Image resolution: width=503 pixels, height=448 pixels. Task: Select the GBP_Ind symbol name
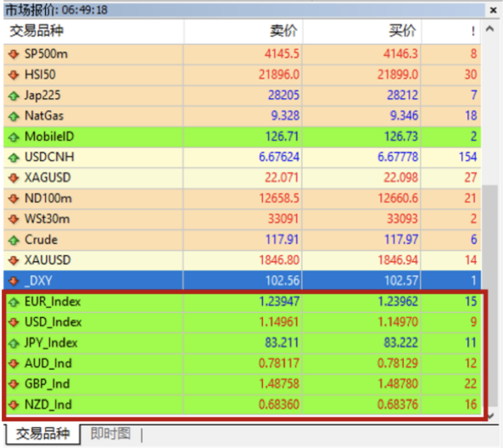point(47,384)
